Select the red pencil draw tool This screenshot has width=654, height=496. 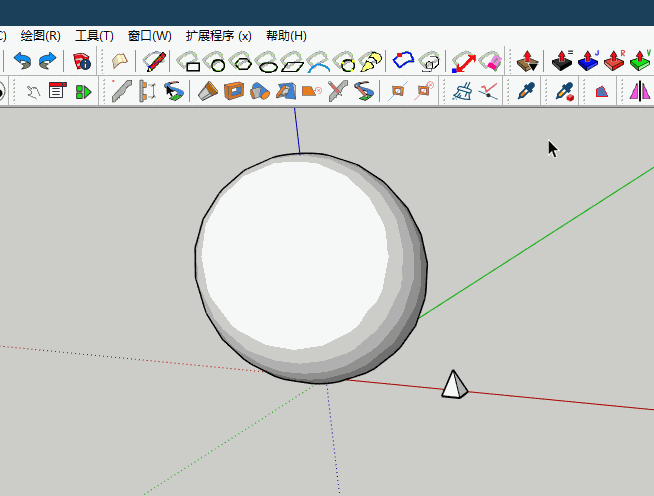[154, 62]
